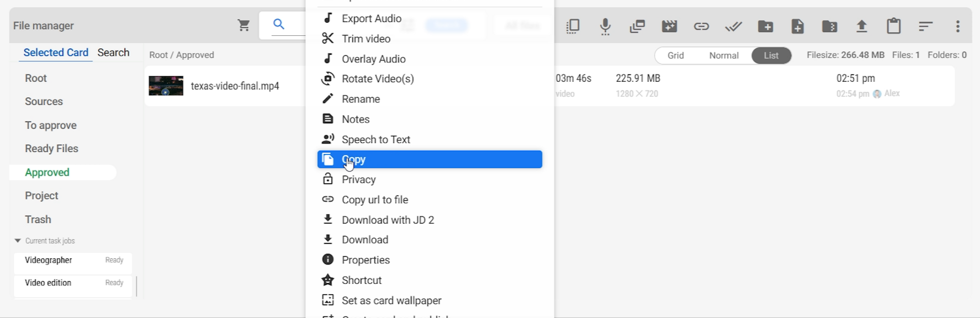The image size is (980, 318).
Task: Click the microphone record icon
Action: pyautogui.click(x=605, y=26)
